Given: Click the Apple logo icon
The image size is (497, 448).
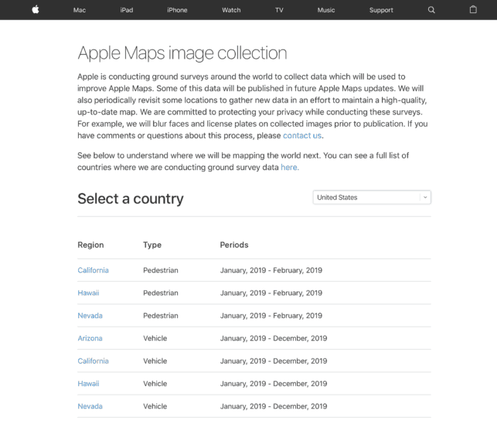Looking at the screenshot, I should pos(35,10).
